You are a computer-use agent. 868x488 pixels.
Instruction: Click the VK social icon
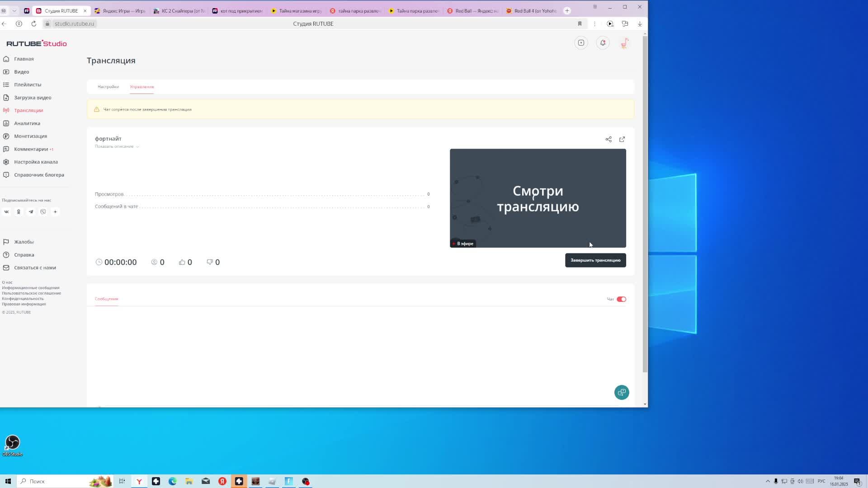click(x=6, y=211)
